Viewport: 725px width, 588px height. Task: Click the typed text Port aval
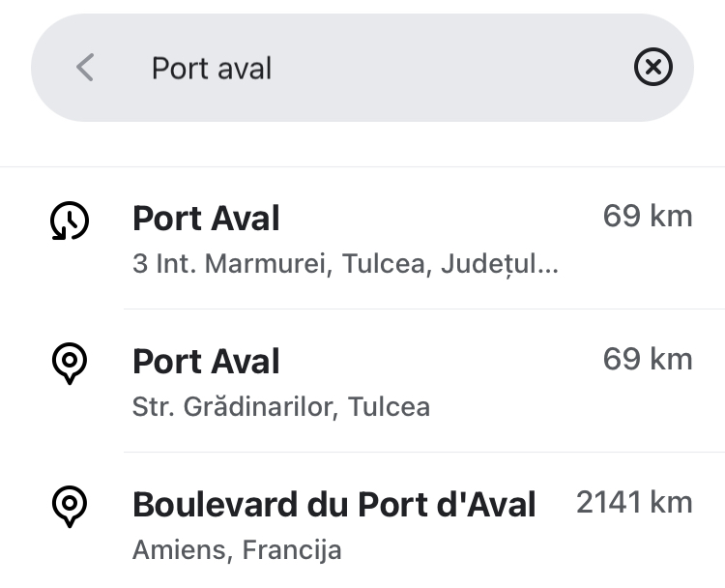pyautogui.click(x=212, y=69)
